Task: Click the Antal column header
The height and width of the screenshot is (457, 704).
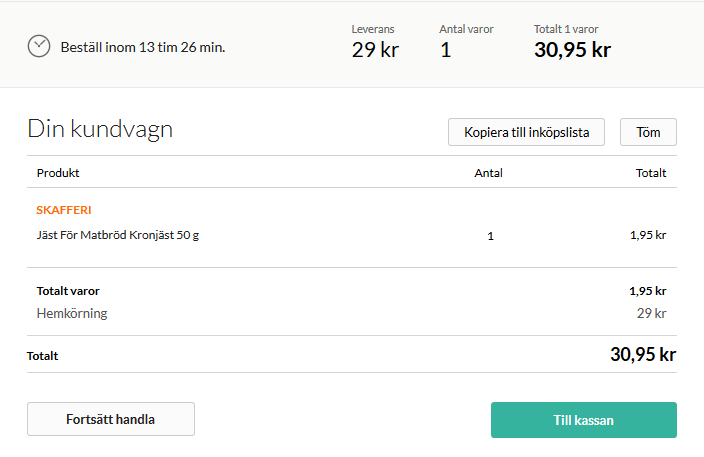Action: (488, 173)
